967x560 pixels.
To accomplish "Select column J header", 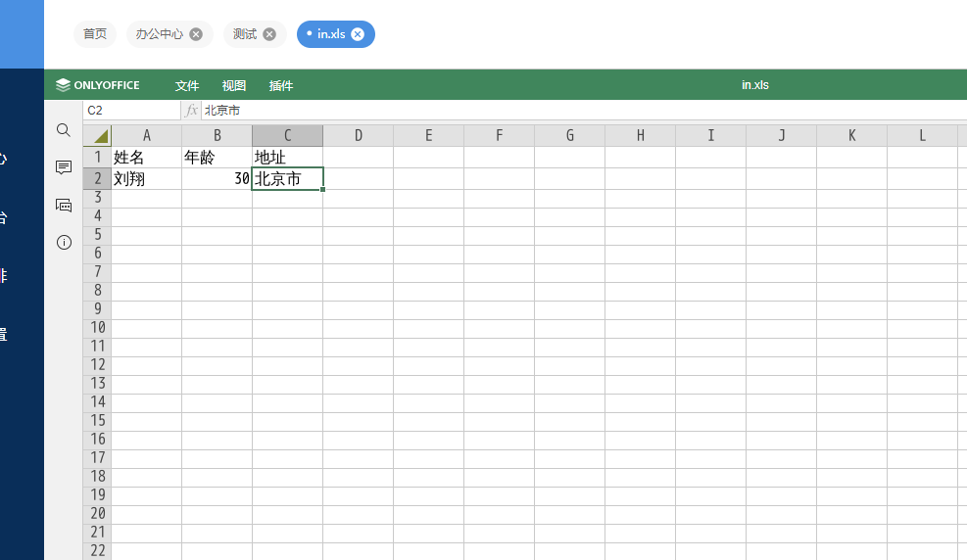I will (x=782, y=135).
